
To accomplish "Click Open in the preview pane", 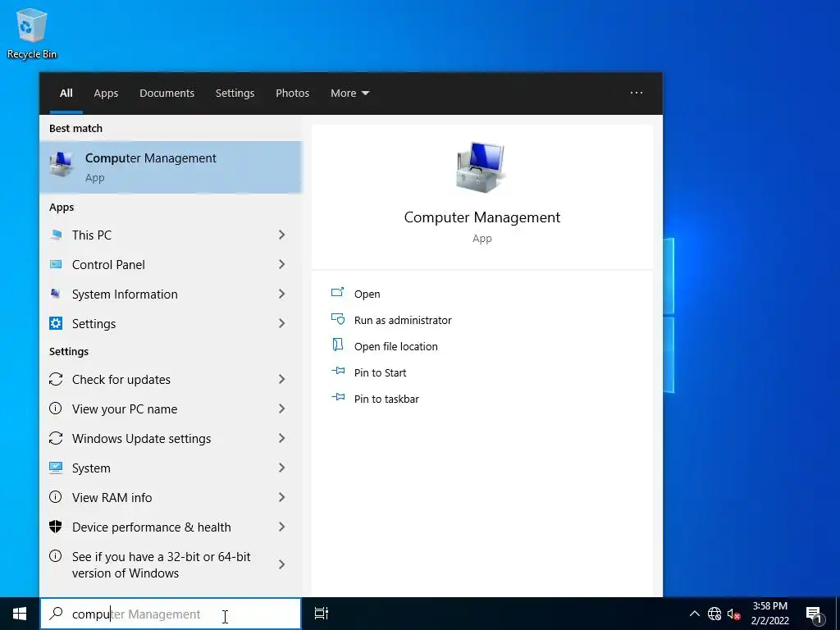I will [367, 294].
